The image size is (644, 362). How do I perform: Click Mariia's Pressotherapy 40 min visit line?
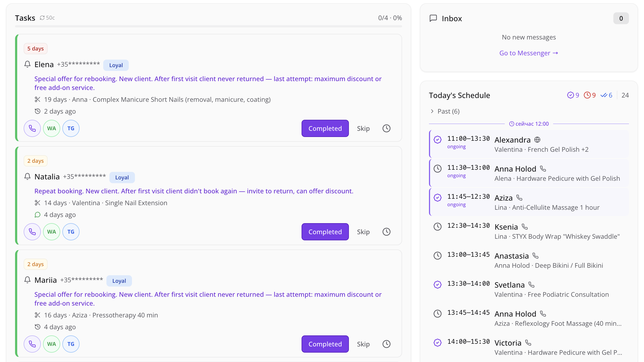point(96,315)
